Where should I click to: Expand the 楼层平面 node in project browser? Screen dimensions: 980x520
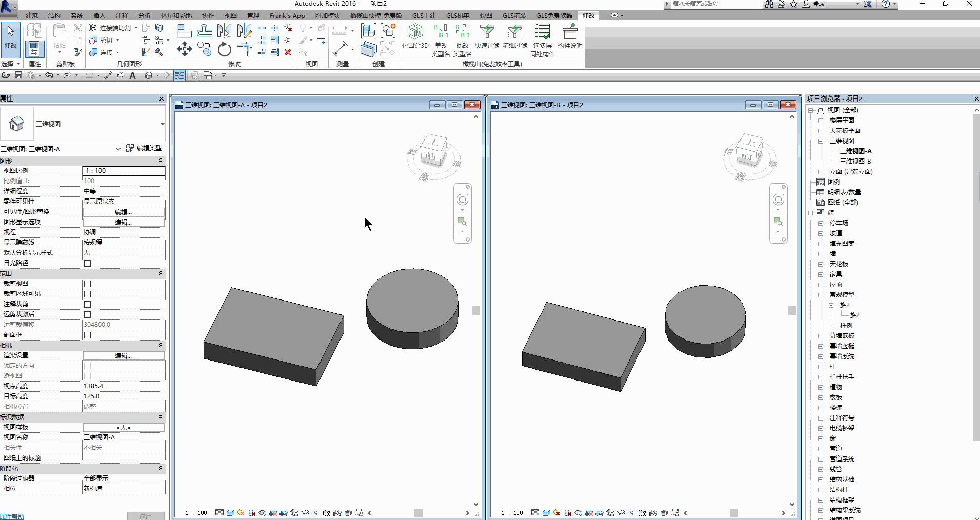[821, 121]
